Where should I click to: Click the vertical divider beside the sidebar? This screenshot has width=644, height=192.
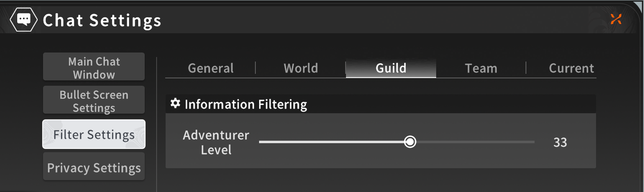tap(157, 124)
